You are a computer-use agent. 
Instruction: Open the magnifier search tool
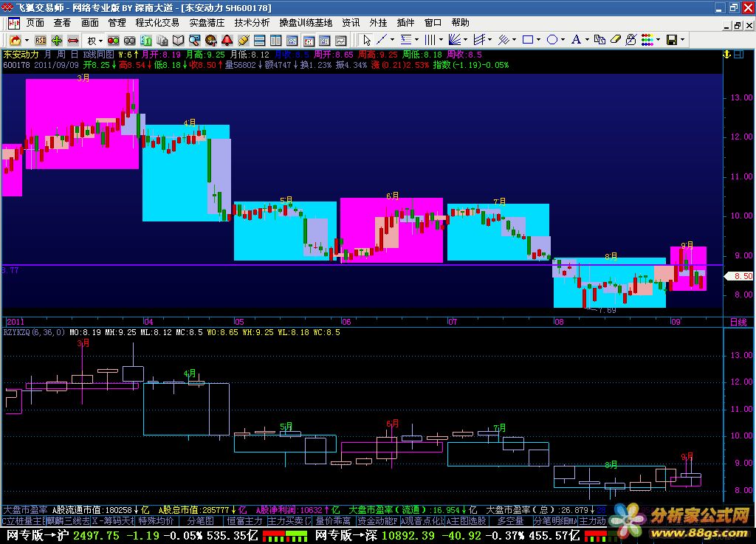point(194,40)
